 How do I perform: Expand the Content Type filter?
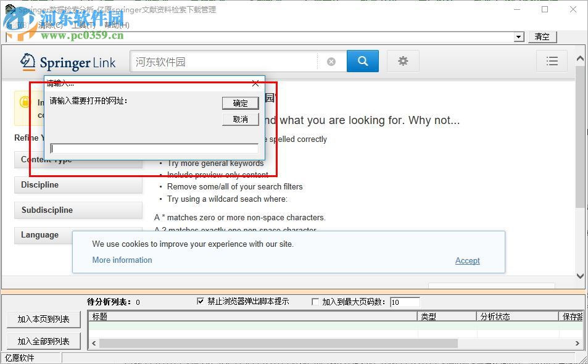(78, 159)
